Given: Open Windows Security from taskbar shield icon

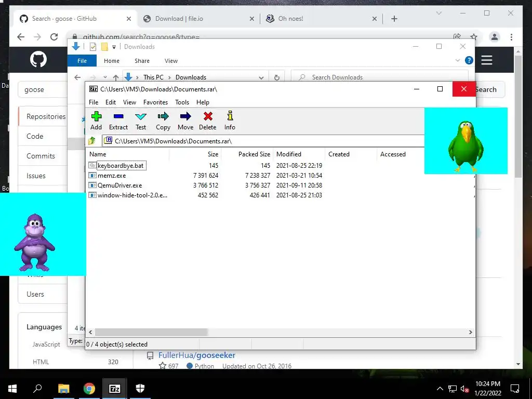Looking at the screenshot, I should click(x=140, y=389).
